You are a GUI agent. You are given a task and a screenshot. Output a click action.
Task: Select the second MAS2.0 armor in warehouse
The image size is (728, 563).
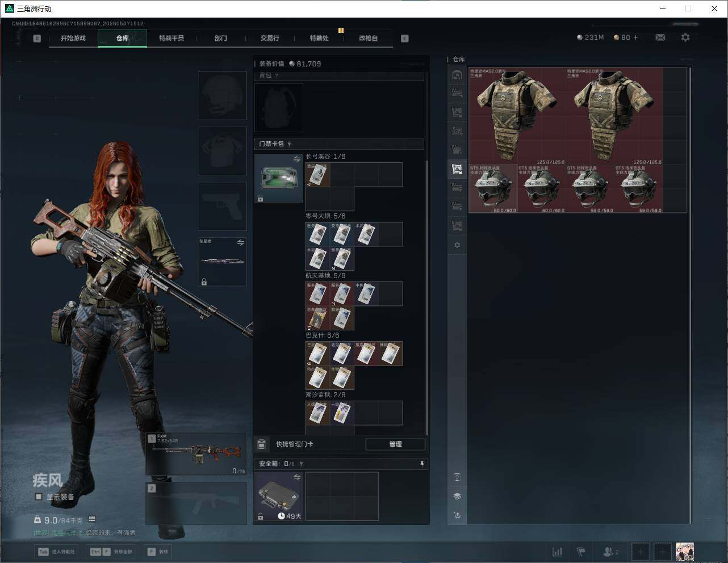coord(614,116)
